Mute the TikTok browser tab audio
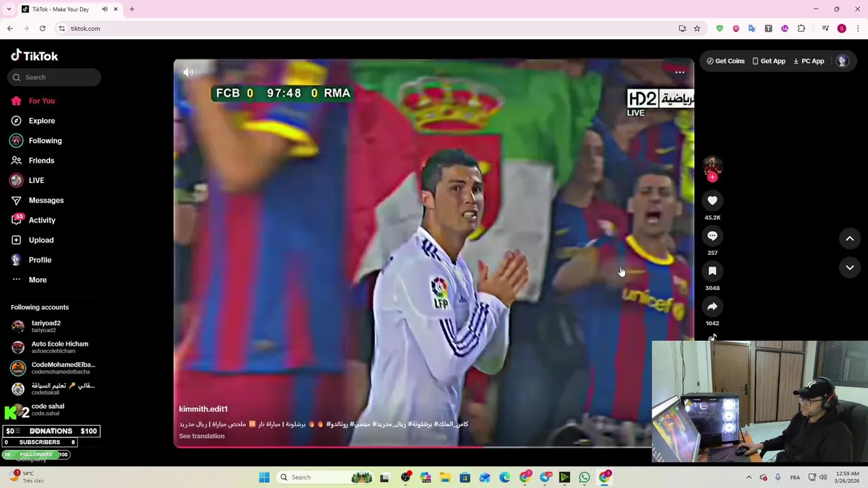This screenshot has width=868, height=488. point(104,9)
